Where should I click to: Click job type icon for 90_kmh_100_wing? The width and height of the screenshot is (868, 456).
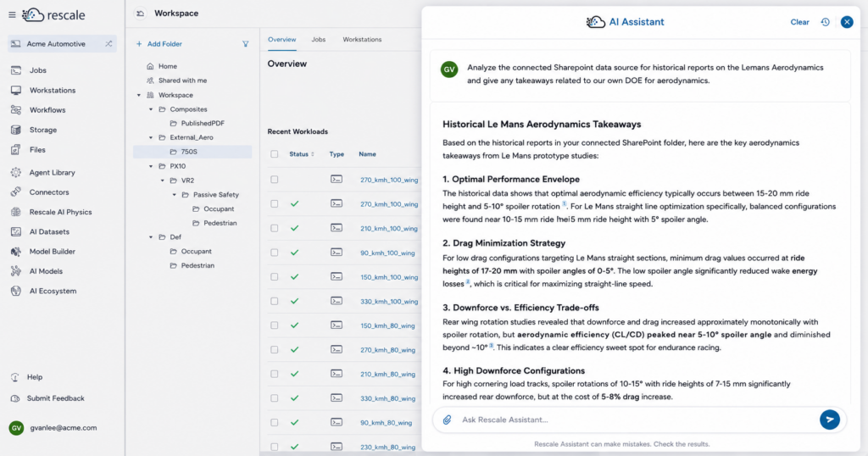336,253
